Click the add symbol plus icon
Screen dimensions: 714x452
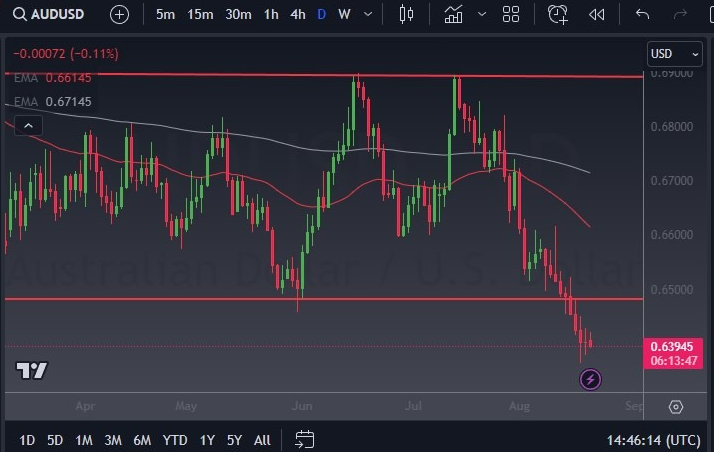point(119,15)
